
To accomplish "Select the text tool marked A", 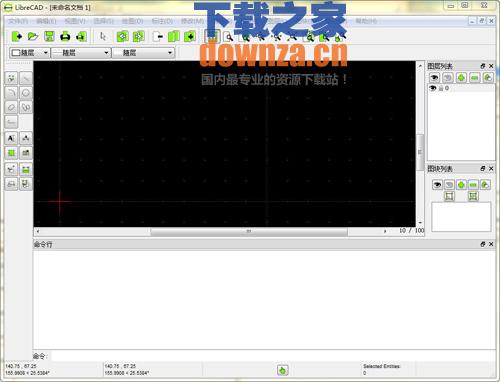I will (11, 138).
